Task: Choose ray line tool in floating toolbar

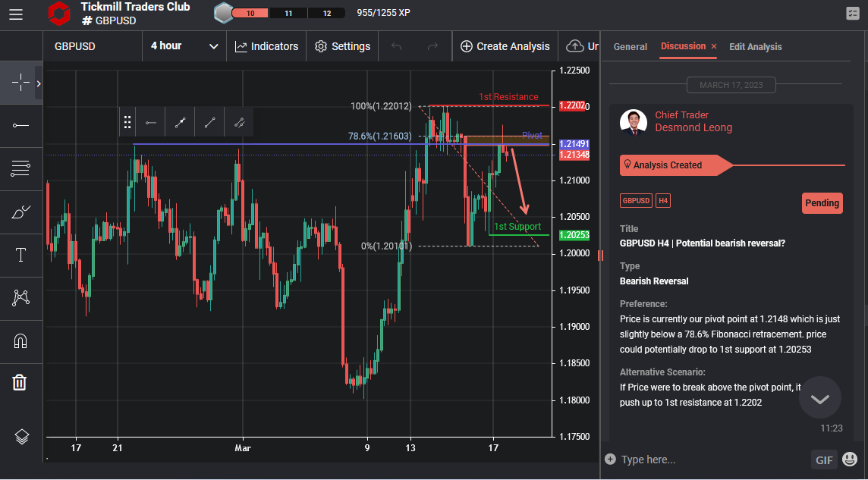Action: (209, 122)
